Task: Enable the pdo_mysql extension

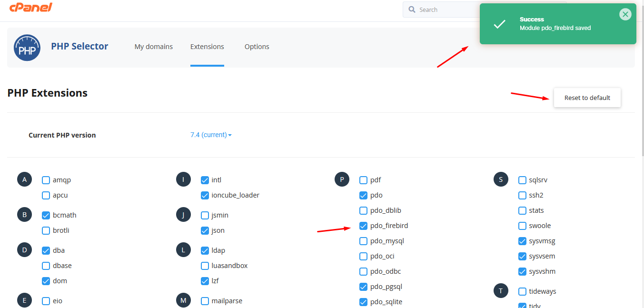Action: (x=363, y=241)
